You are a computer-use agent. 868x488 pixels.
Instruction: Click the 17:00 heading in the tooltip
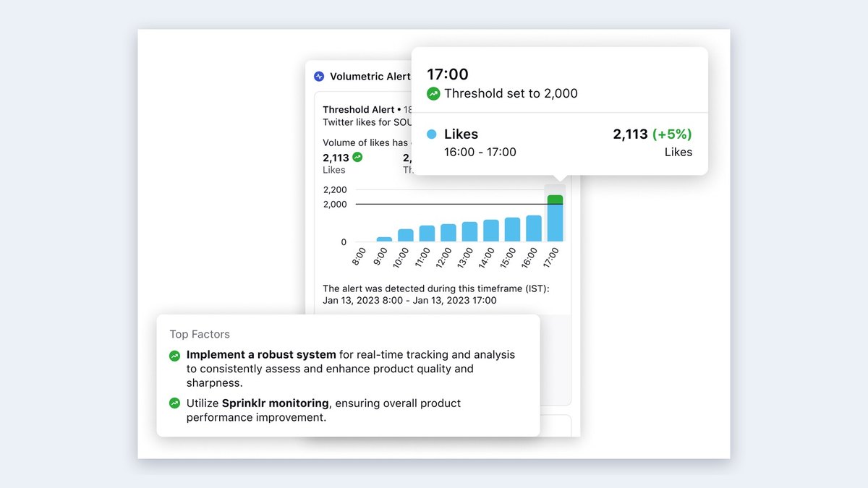[x=448, y=74]
